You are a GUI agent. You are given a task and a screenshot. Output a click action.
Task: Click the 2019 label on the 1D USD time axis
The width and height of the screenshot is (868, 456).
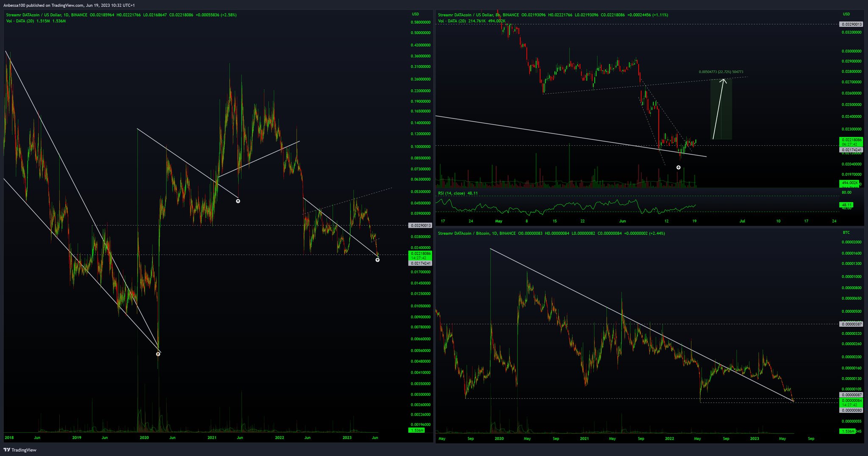pos(77,438)
